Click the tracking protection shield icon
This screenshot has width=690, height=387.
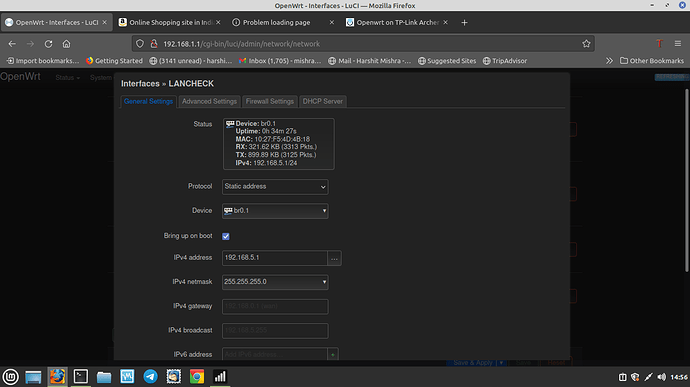click(140, 44)
